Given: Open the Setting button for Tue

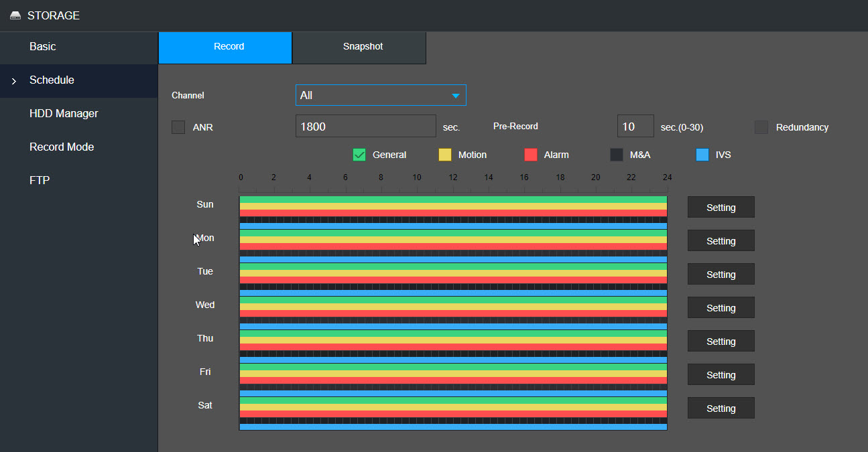Looking at the screenshot, I should coord(721,275).
